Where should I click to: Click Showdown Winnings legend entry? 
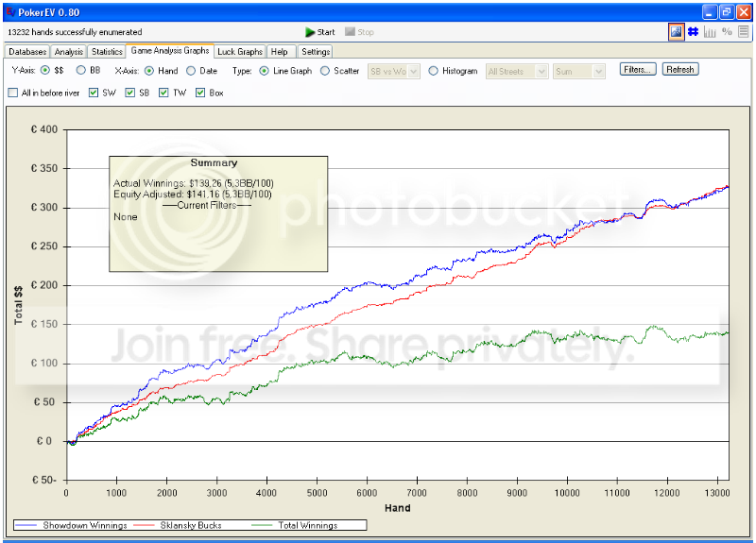click(72, 525)
